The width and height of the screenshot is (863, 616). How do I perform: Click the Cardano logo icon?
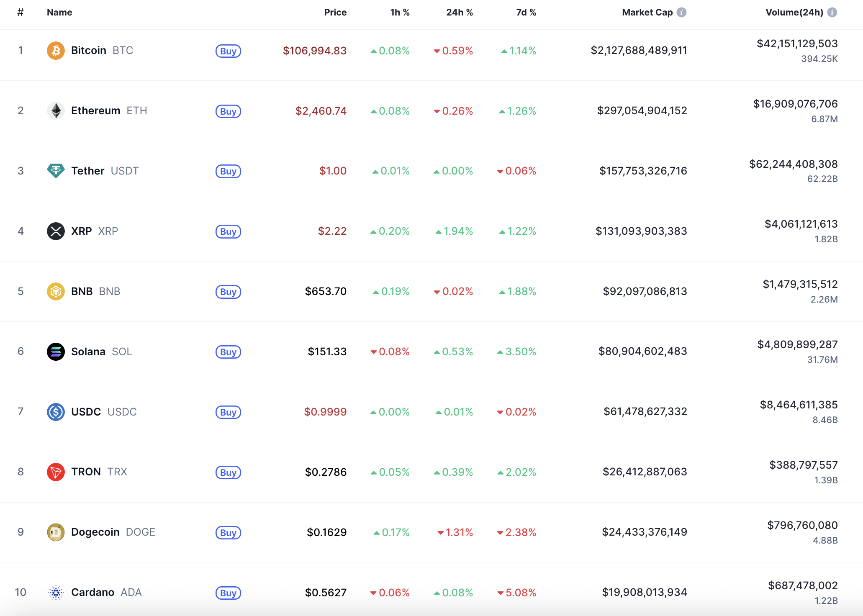(x=56, y=593)
